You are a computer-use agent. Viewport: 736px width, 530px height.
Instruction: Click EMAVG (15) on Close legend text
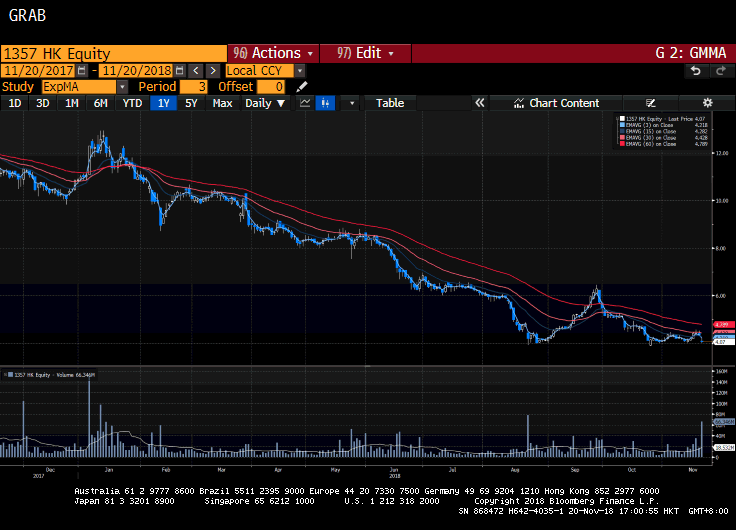pos(651,131)
